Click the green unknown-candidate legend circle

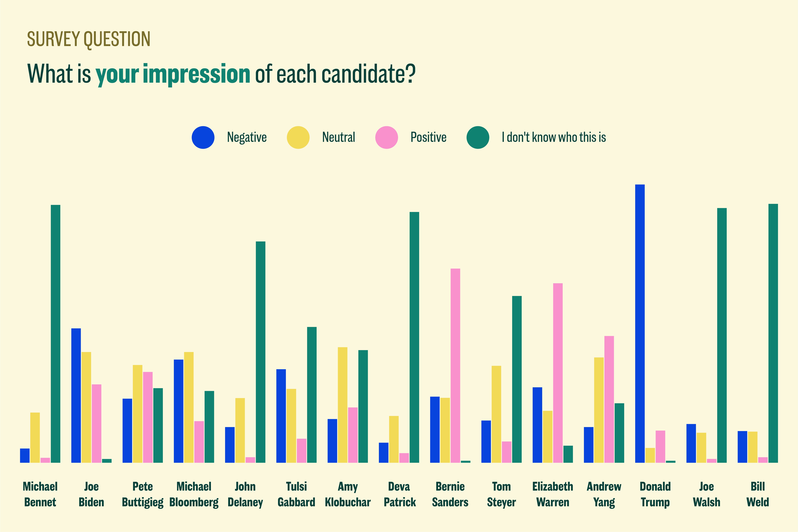[478, 137]
